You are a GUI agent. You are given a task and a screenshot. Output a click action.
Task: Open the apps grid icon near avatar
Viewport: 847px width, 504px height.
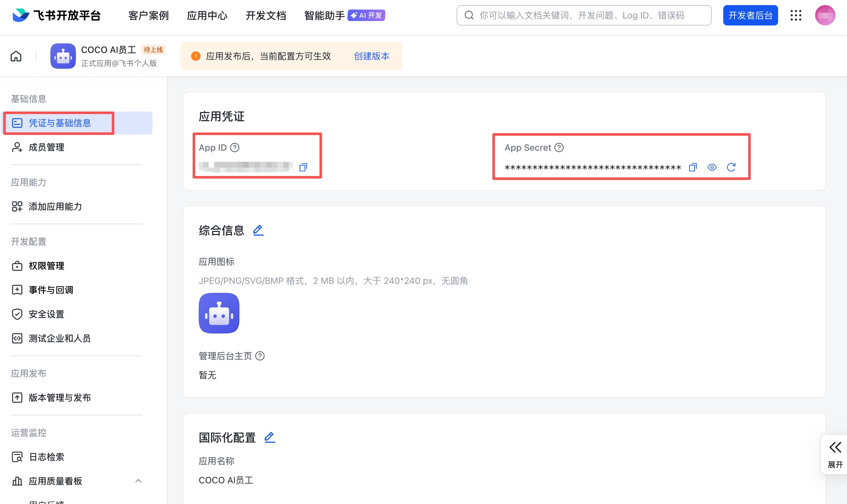point(796,15)
